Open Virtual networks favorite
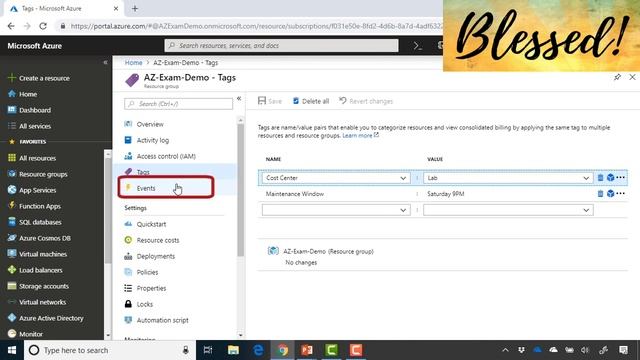 point(42,302)
